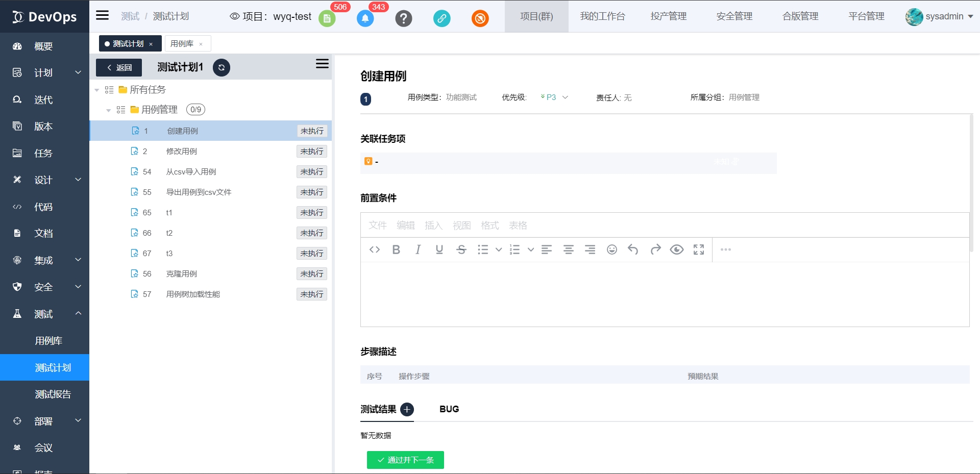
Task: Add a test result with the plus icon
Action: (x=407, y=409)
